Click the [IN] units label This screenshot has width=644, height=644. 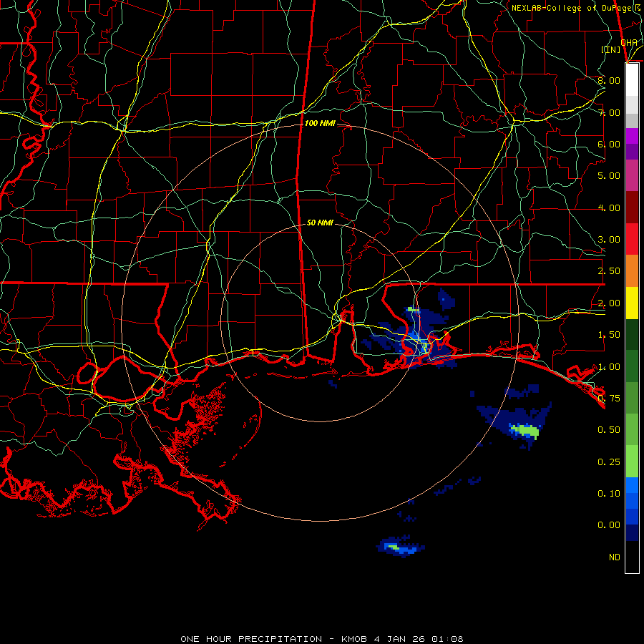[611, 49]
